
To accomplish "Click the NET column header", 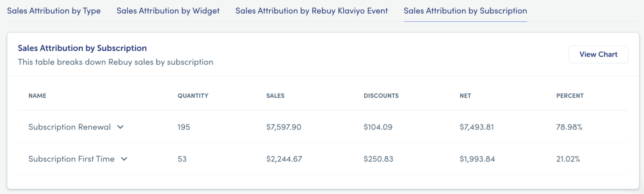I will (x=465, y=96).
